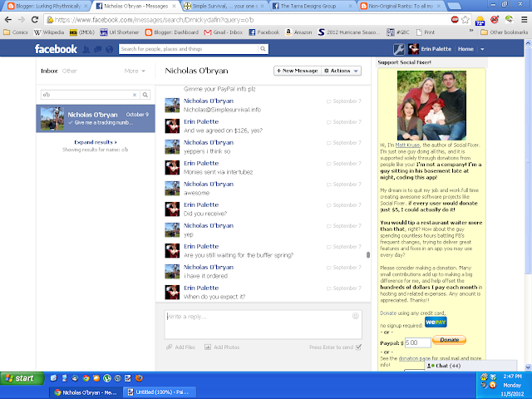The width and height of the screenshot is (532, 399).
Task: Open the Url Shortener bookmark
Action: tap(120, 32)
